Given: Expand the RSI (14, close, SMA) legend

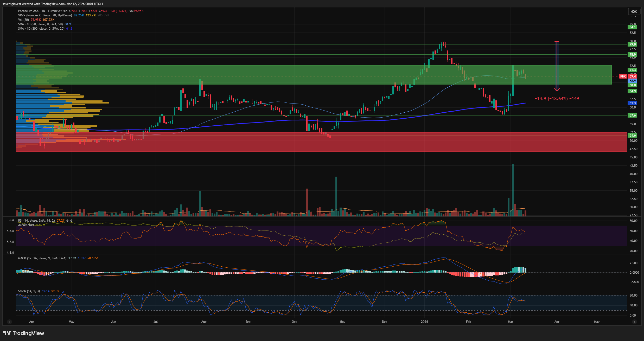Looking at the screenshot, I should tap(36, 221).
